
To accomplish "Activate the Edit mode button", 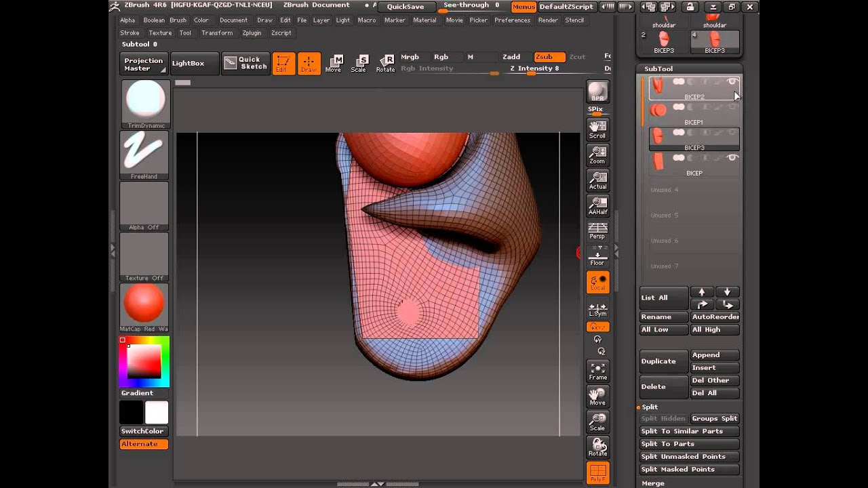I will (284, 64).
